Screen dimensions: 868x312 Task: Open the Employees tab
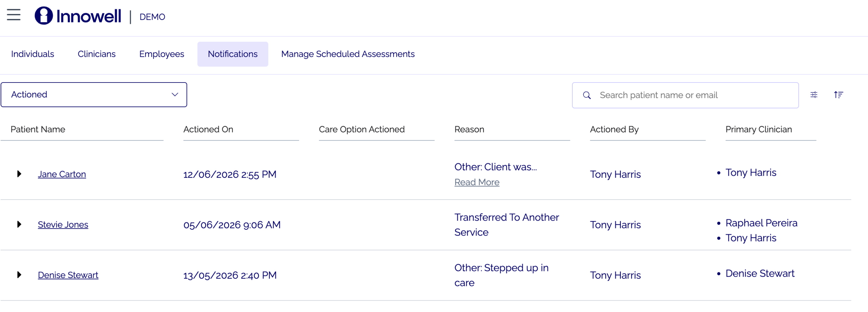[162, 54]
